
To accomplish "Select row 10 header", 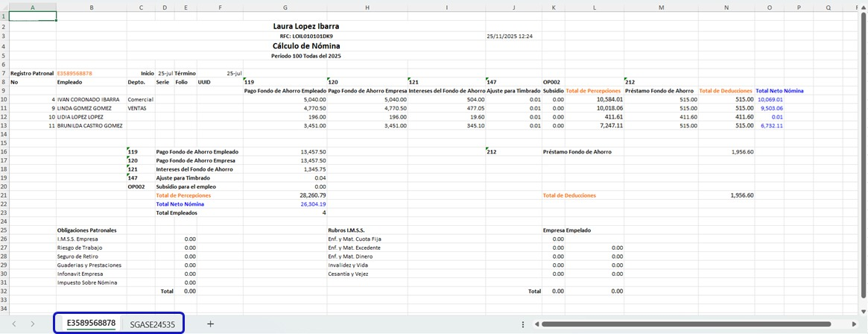I will [x=4, y=99].
